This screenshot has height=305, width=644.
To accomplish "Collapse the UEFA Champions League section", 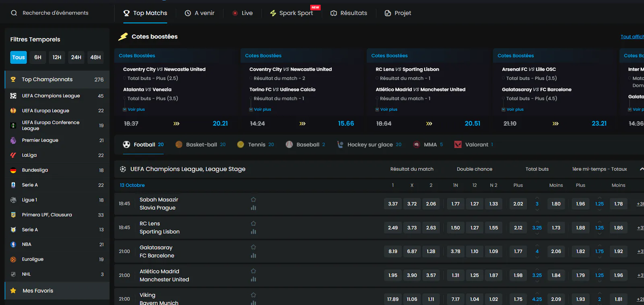I will tap(641, 169).
